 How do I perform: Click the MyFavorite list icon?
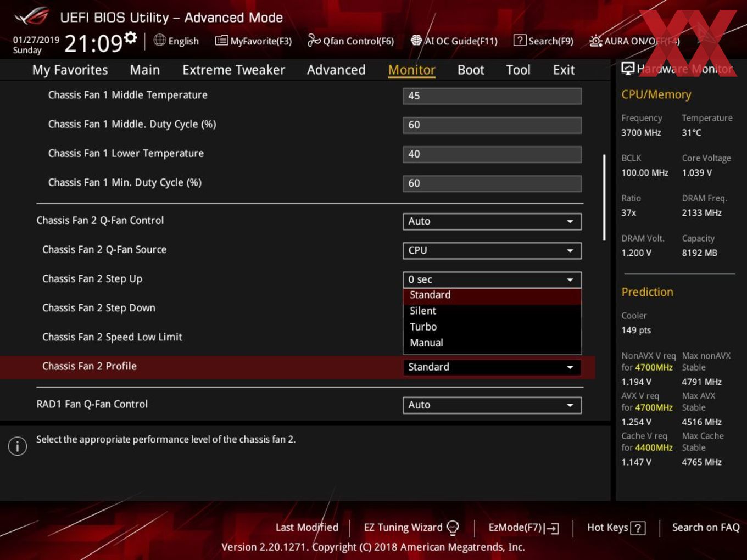click(x=221, y=41)
